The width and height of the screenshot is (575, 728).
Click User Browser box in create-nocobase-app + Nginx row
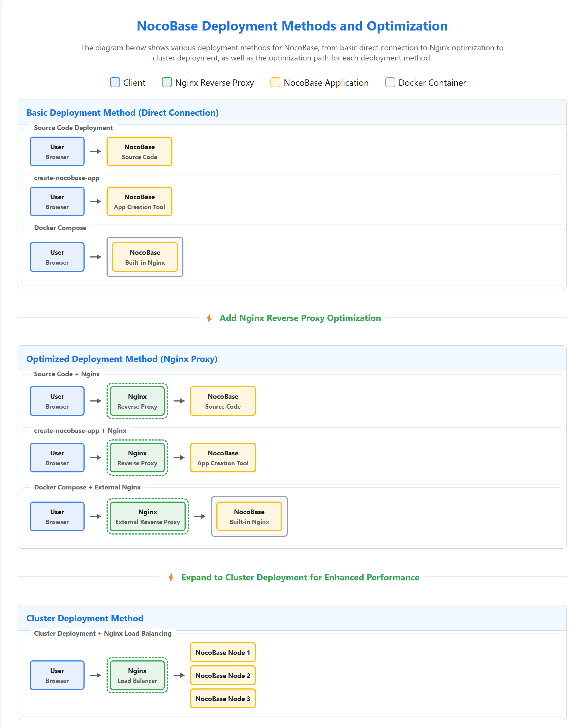click(57, 458)
